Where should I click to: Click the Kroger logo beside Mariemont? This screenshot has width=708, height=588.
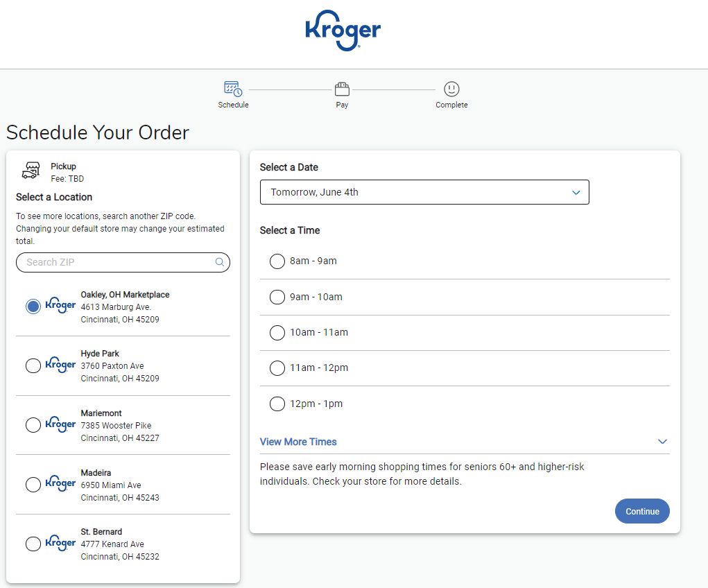click(x=60, y=424)
